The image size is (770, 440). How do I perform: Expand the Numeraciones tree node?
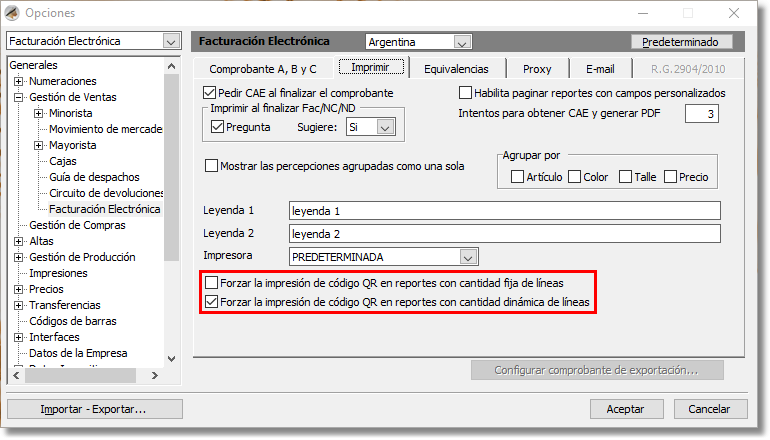point(18,81)
